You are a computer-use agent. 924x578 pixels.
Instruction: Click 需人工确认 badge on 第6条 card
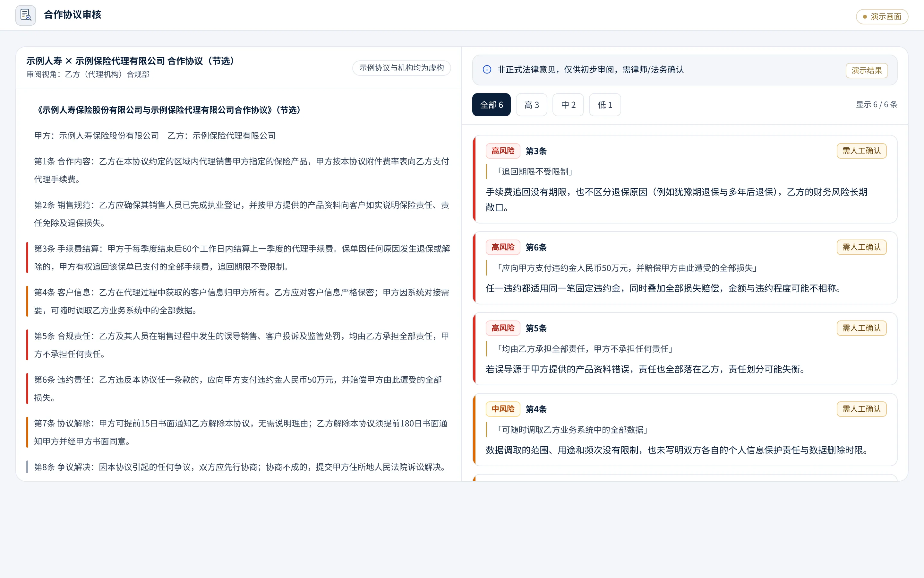[x=861, y=247]
